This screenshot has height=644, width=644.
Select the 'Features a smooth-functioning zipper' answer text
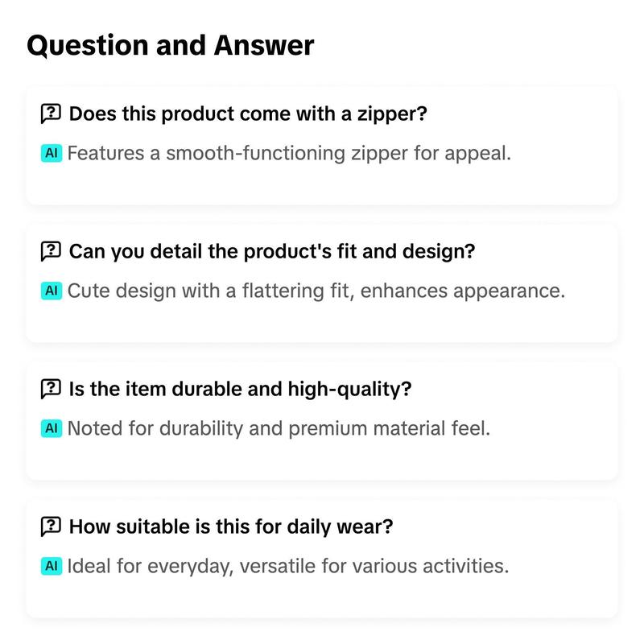pos(289,154)
